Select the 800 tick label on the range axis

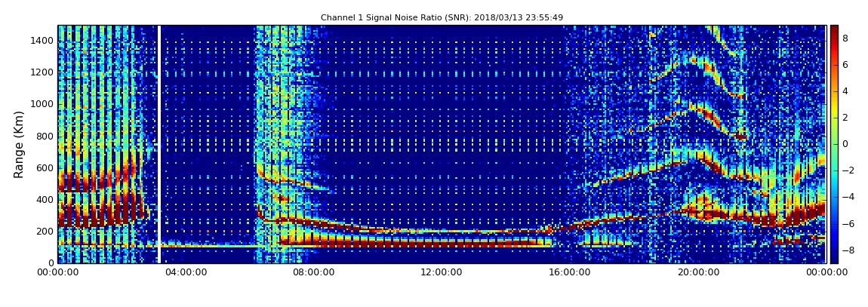point(45,136)
